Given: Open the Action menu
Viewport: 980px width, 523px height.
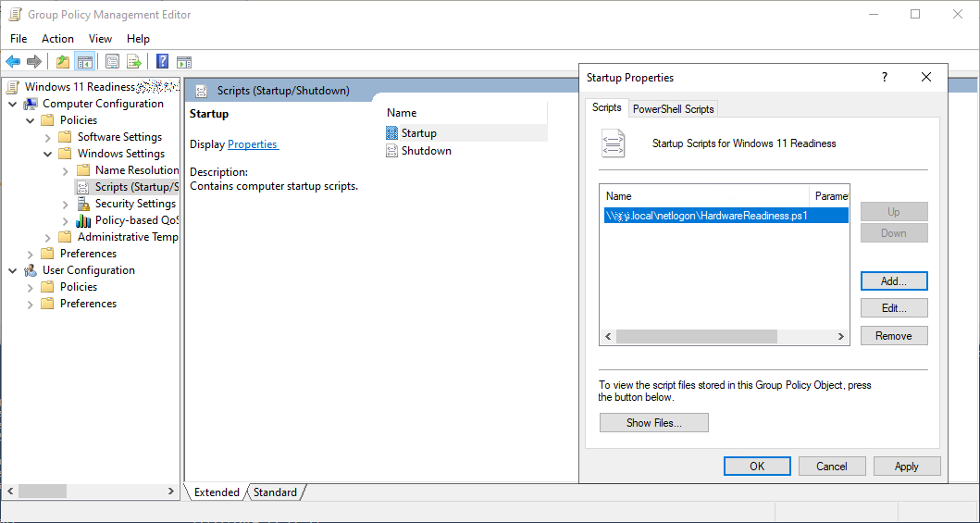Looking at the screenshot, I should [57, 39].
